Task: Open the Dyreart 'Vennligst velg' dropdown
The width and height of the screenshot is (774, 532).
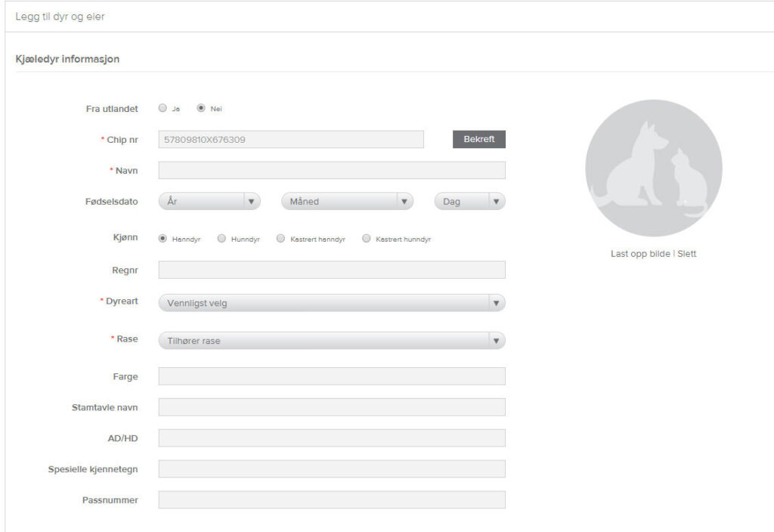Action: [331, 303]
